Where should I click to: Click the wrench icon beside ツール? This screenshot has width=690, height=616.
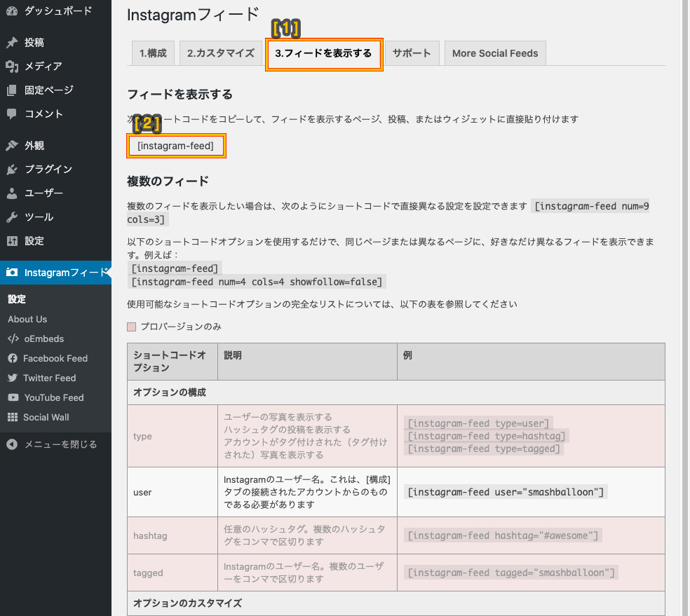click(12, 217)
